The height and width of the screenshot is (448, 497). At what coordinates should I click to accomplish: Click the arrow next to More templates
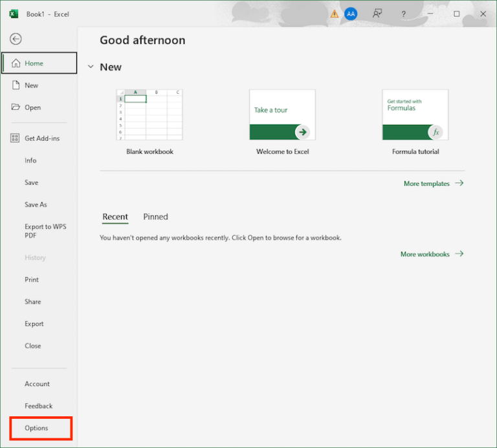click(459, 183)
